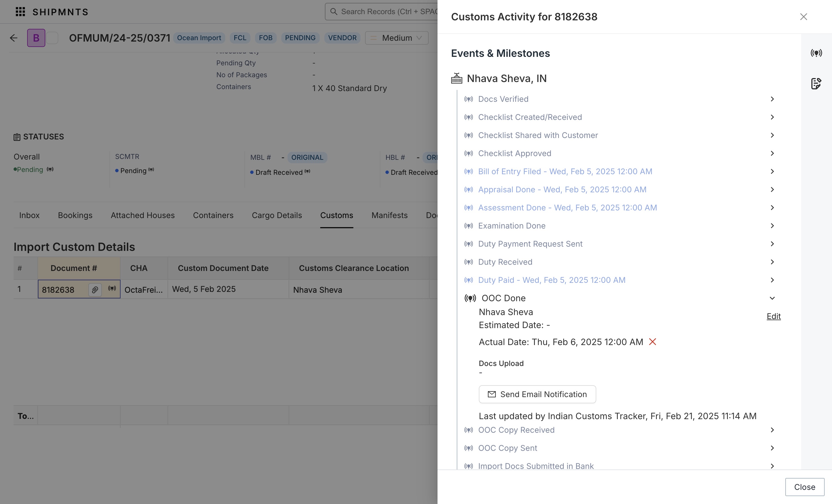Select the Customs tab
This screenshot has height=504, width=832.
click(x=337, y=215)
